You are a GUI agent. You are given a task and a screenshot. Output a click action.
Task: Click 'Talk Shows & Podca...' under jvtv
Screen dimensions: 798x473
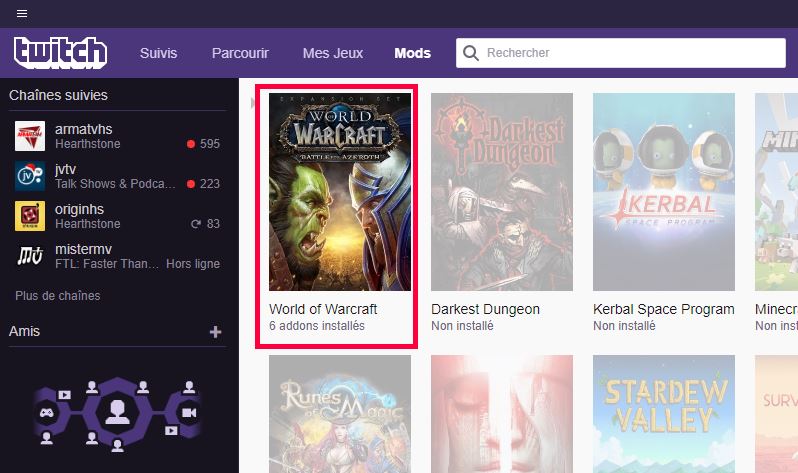[115, 184]
